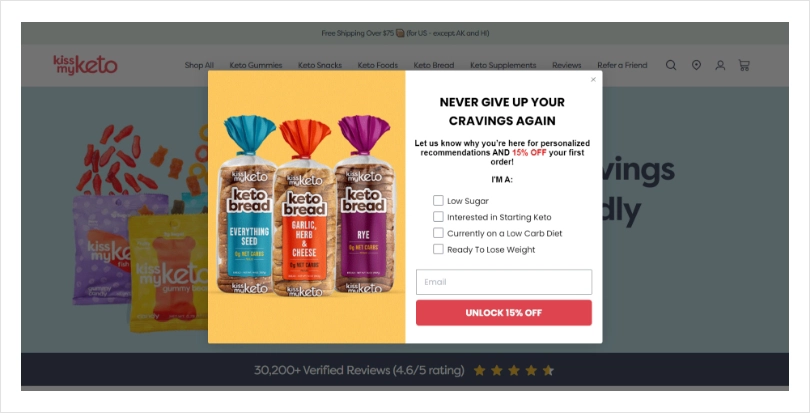
Task: Open Keto Snacks in the navigation
Action: click(x=320, y=65)
